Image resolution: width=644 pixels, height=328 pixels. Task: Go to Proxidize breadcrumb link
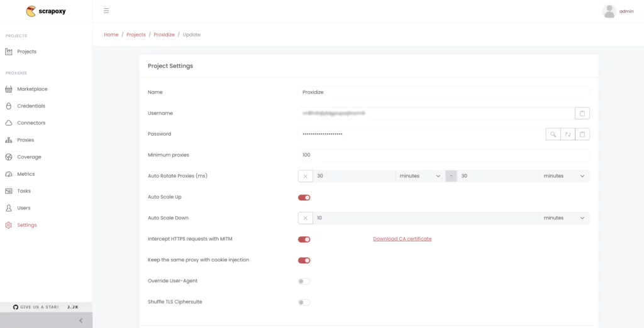[164, 35]
